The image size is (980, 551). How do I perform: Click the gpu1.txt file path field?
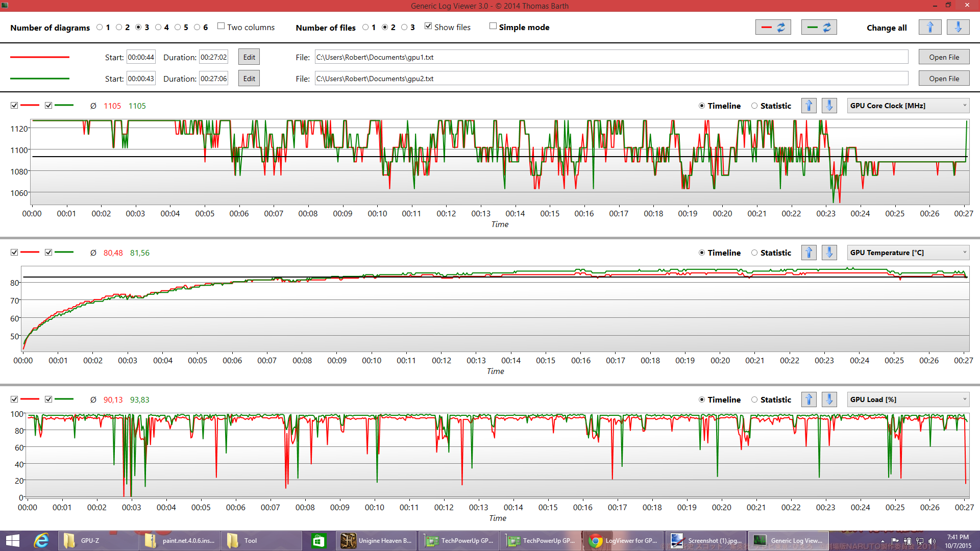point(611,57)
